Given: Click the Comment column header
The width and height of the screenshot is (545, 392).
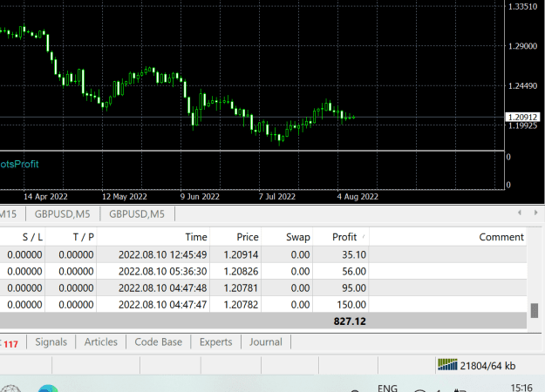Looking at the screenshot, I should (501, 237).
